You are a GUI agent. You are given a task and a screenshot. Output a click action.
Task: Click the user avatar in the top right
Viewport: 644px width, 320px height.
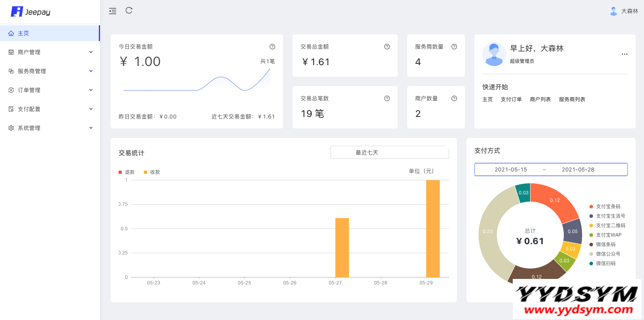pyautogui.click(x=614, y=11)
